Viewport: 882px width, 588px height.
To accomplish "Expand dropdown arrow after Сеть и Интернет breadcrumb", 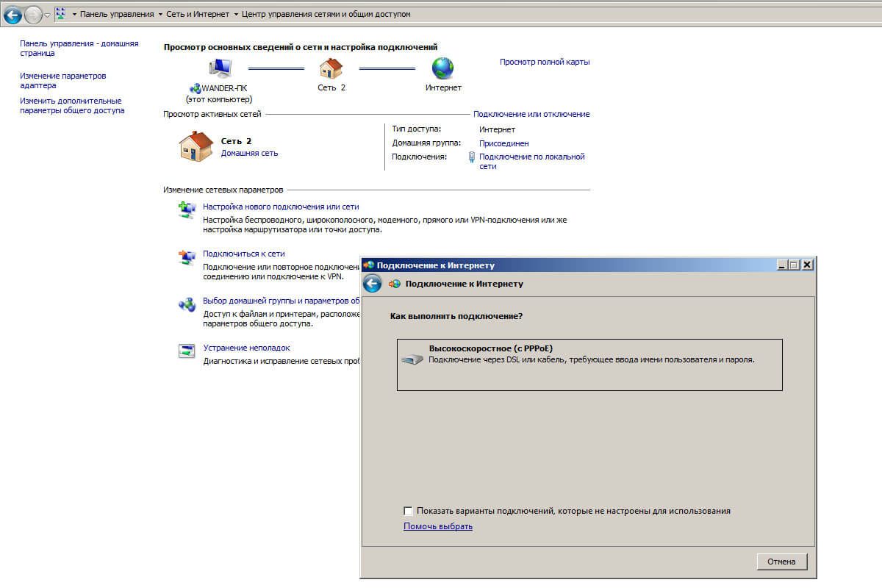I will pos(235,14).
